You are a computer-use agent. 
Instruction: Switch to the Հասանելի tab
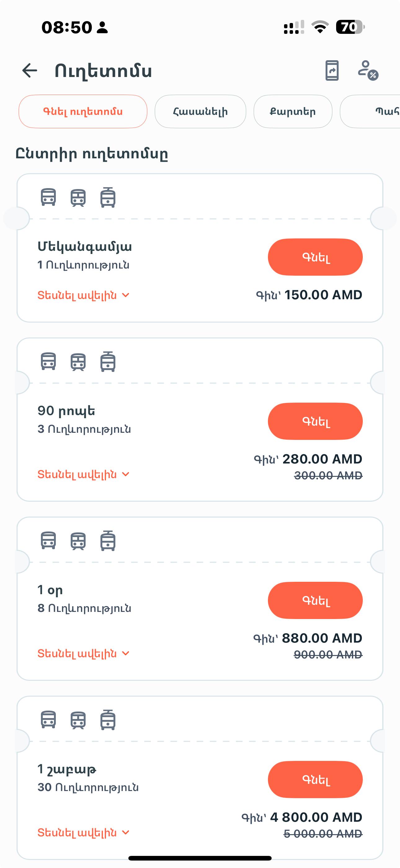coord(200,111)
